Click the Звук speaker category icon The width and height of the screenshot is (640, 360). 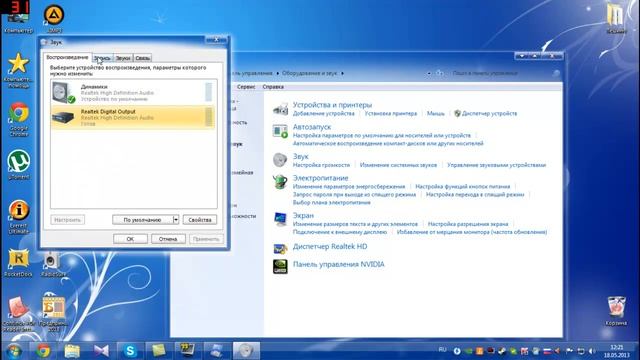coord(280,160)
